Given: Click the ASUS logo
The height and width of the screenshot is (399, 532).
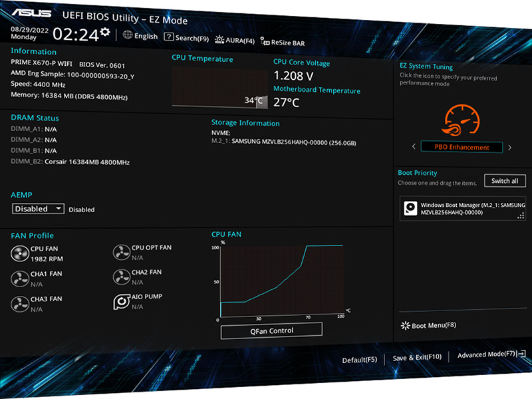Looking at the screenshot, I should 31,13.
